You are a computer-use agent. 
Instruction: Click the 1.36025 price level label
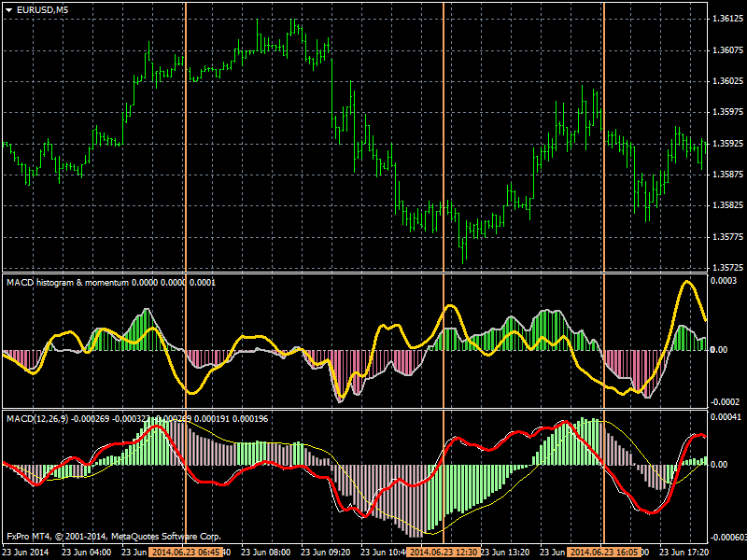(x=727, y=81)
